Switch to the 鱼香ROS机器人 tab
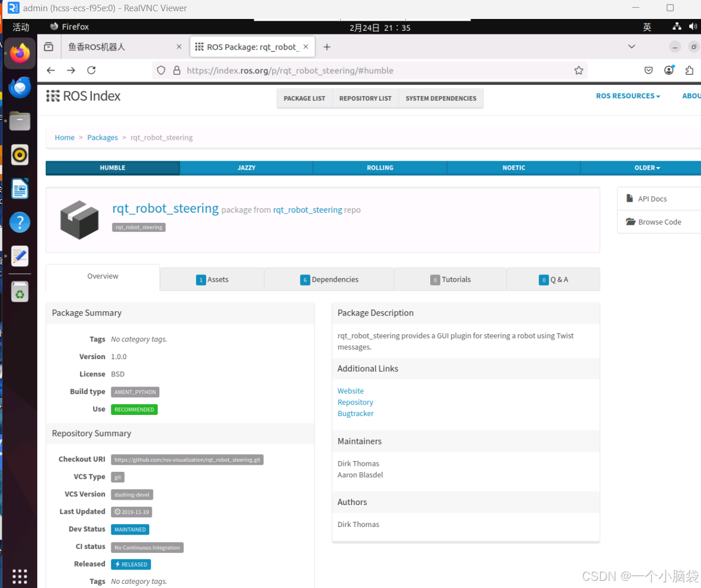The width and height of the screenshot is (701, 588). point(120,46)
